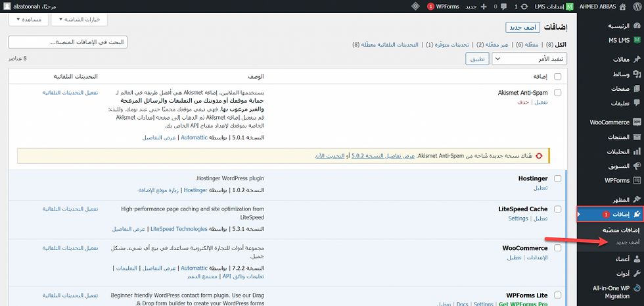The image size is (644, 306).
Task: Open زيارة موقع الإضافة in Hostinger row
Action: [x=159, y=190]
